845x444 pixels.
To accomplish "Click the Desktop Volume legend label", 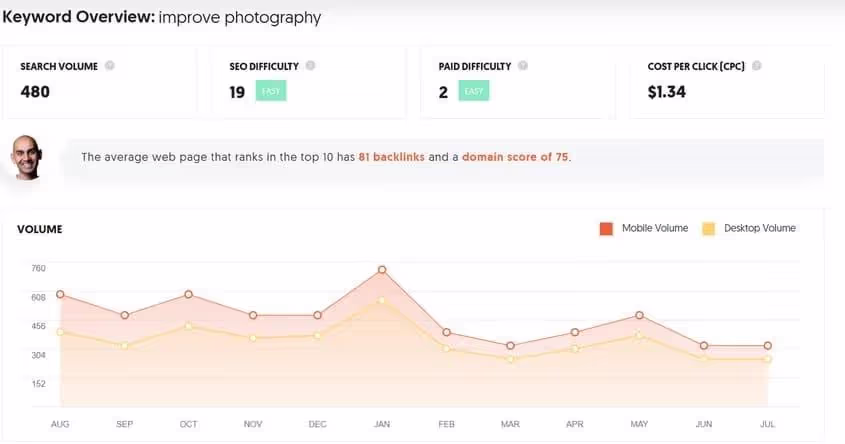I will [760, 228].
